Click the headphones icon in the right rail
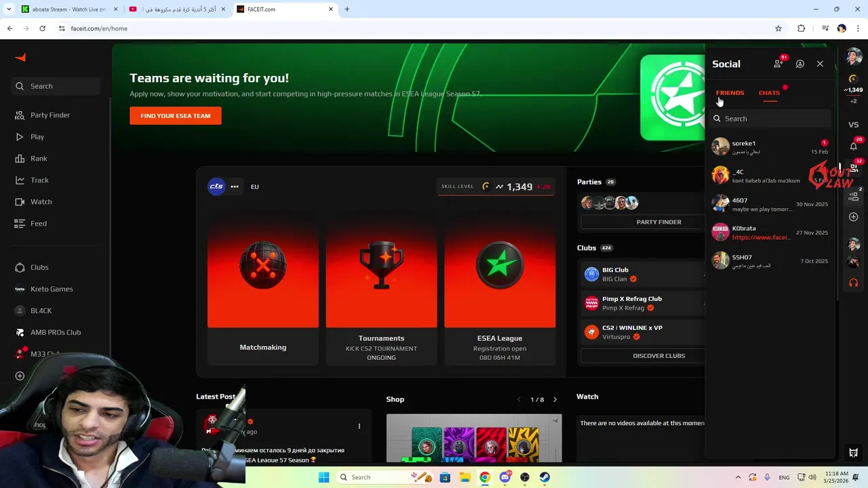The height and width of the screenshot is (488, 868). click(854, 283)
